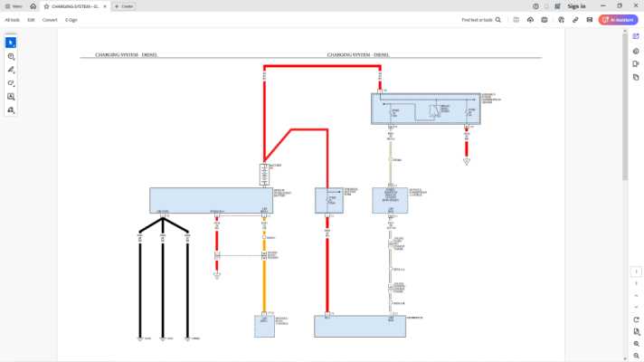Open the AI Assistant panel icon on right rail
Screen dimensions: 644x362
pos(636,36)
